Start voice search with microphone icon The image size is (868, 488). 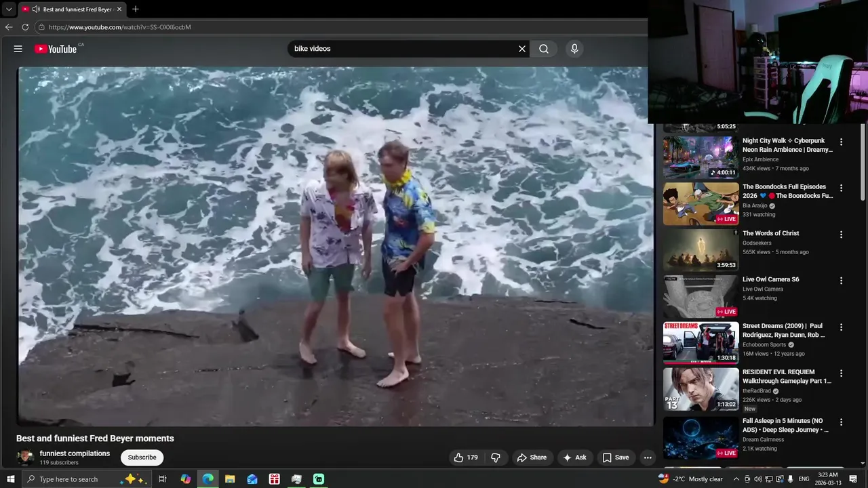coord(574,49)
